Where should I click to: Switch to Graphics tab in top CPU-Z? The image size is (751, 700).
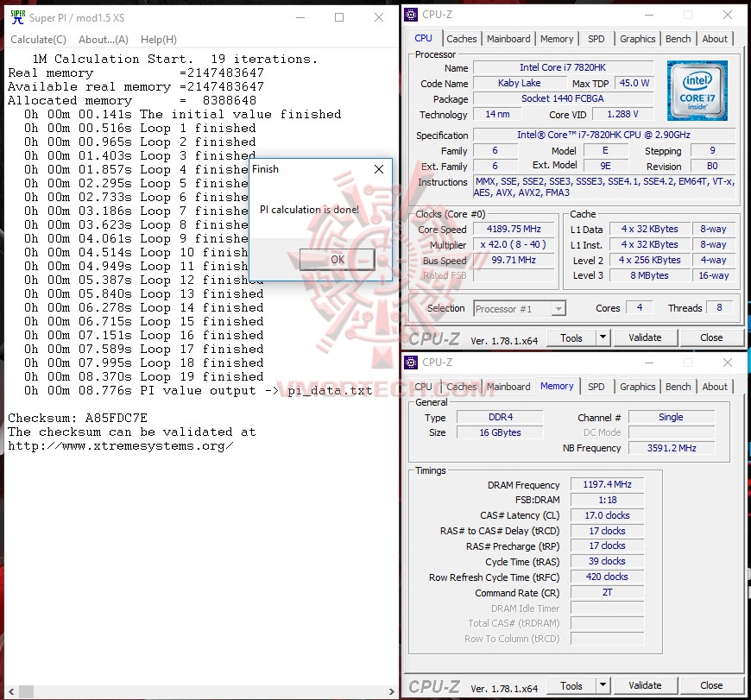[637, 39]
